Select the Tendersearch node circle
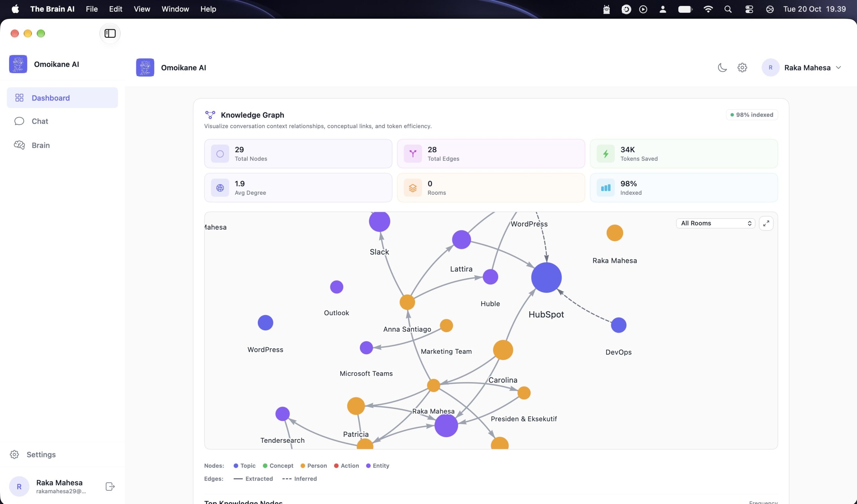The height and width of the screenshot is (504, 857). pyautogui.click(x=282, y=414)
